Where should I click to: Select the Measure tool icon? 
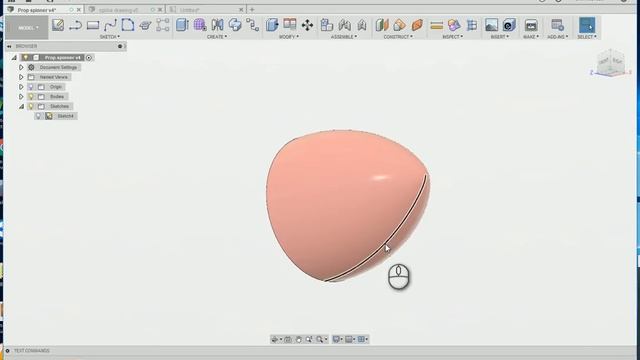[436, 25]
